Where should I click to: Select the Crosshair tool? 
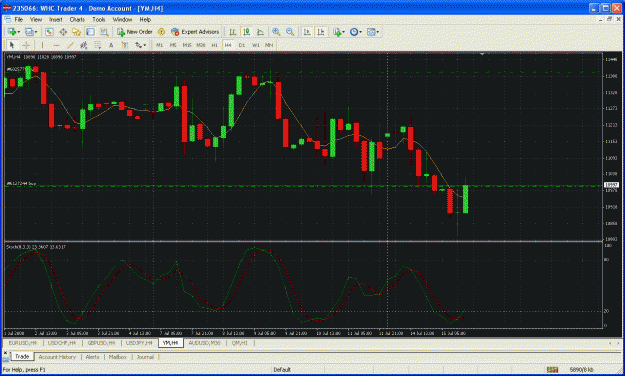[26, 45]
